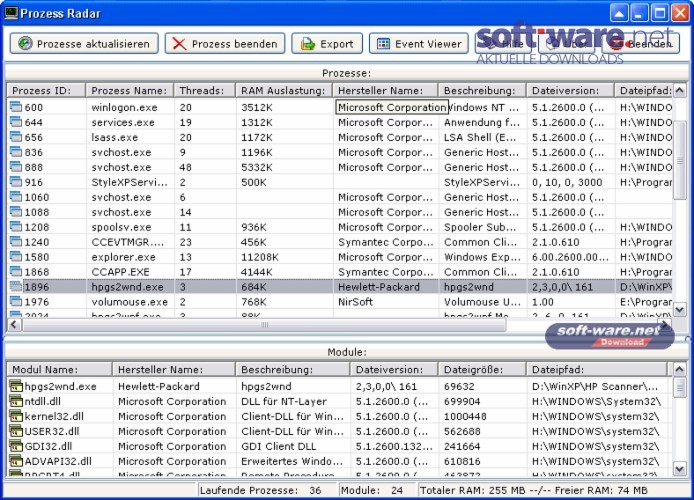Sort modules by Dateigröße column
Viewport: 694px width, 500px height.
coord(482,369)
